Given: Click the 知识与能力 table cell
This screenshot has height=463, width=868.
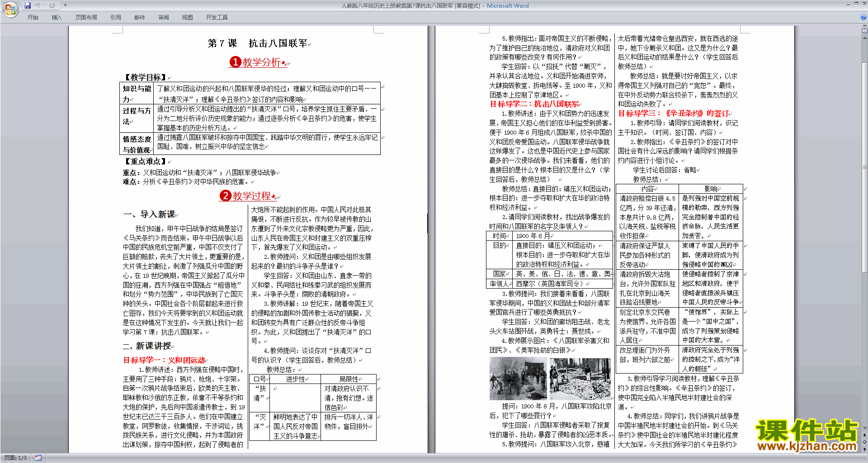Looking at the screenshot, I should point(137,94).
